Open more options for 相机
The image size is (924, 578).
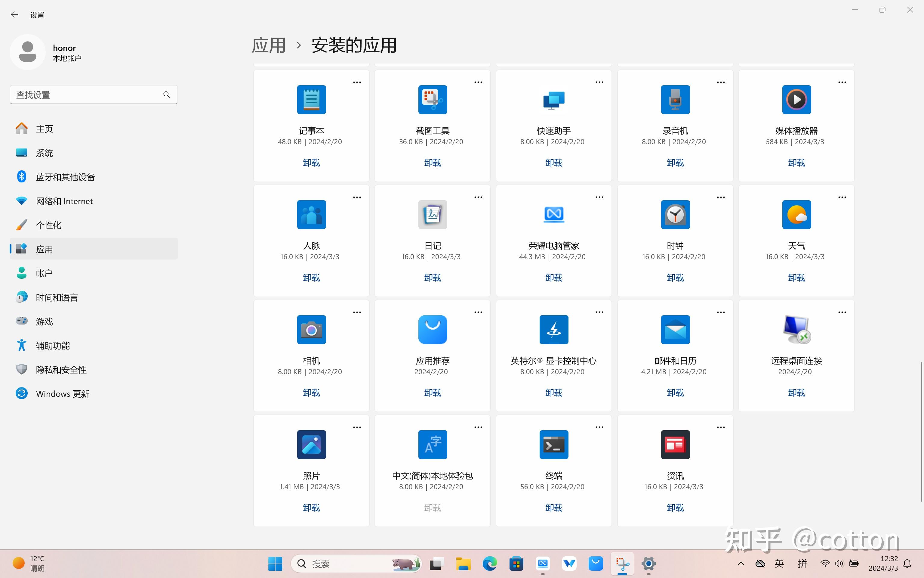click(357, 312)
